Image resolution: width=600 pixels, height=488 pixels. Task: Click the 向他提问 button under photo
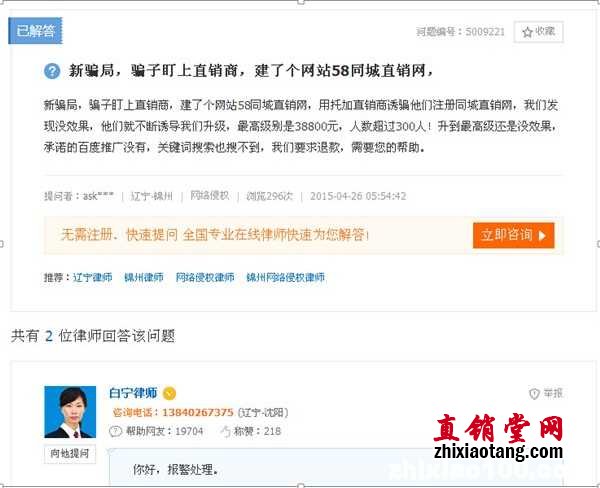click(x=70, y=454)
